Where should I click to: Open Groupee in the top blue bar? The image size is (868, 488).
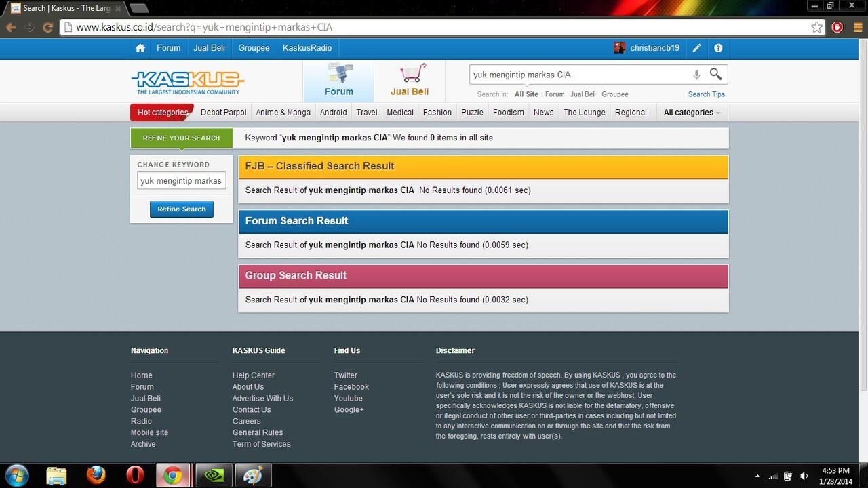point(254,48)
